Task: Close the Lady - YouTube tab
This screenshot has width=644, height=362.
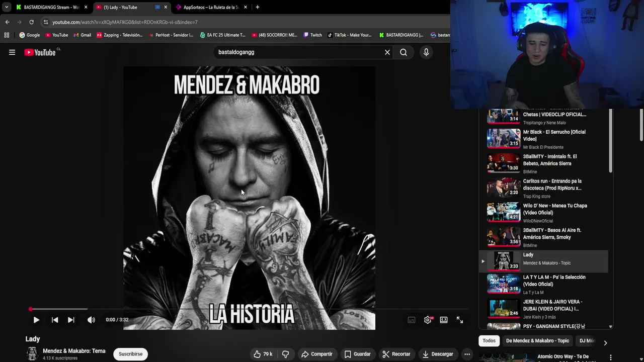Action: [x=166, y=7]
